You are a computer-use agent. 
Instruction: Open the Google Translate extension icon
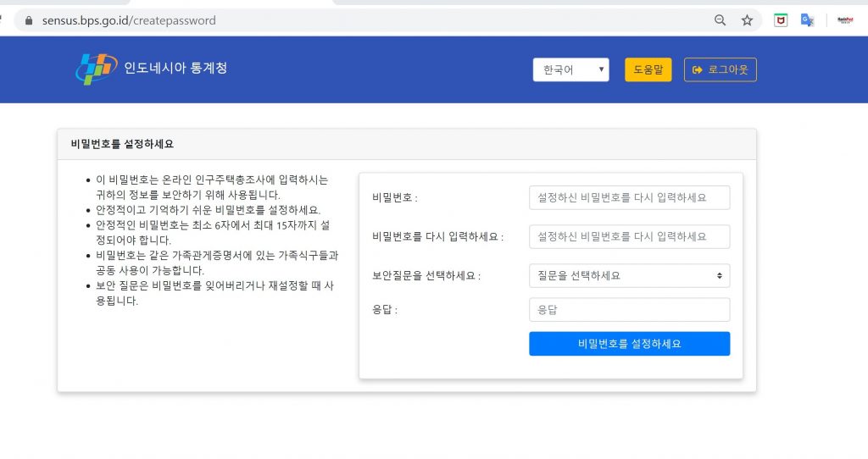click(808, 20)
